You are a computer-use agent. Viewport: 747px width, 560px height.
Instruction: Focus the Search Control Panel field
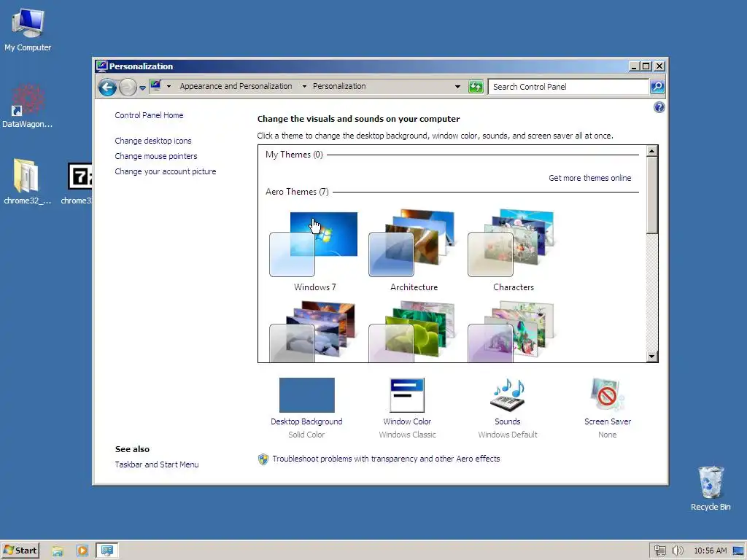[569, 87]
